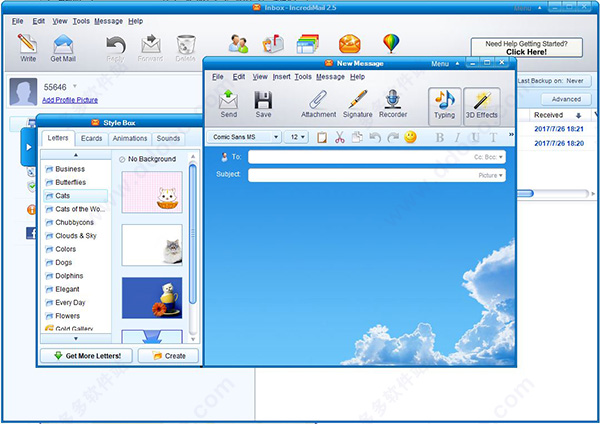The width and height of the screenshot is (600, 424).
Task: Click the Redo arrow in formatting bar
Action: tap(393, 137)
